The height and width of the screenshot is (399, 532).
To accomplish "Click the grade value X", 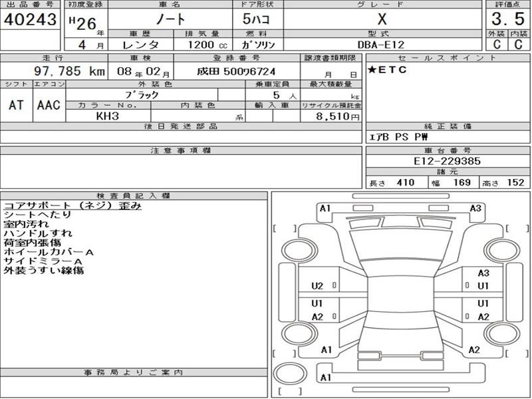I will 382,19.
